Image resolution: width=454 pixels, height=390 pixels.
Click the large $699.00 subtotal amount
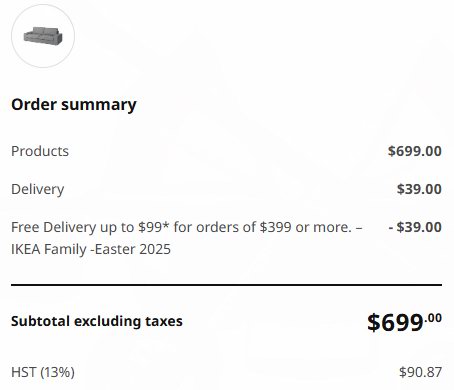[x=404, y=322]
